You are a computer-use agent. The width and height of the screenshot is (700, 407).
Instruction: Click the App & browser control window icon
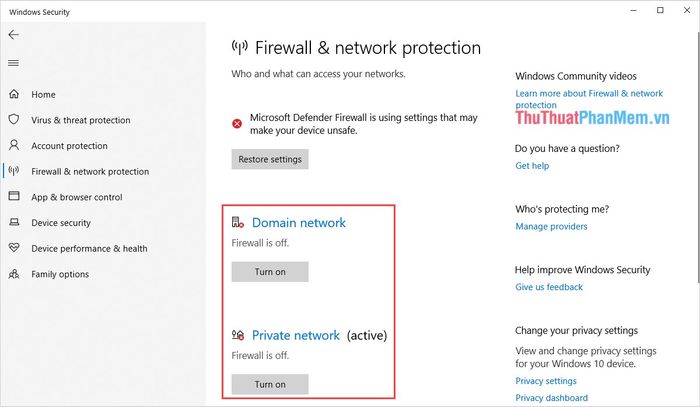click(x=14, y=196)
